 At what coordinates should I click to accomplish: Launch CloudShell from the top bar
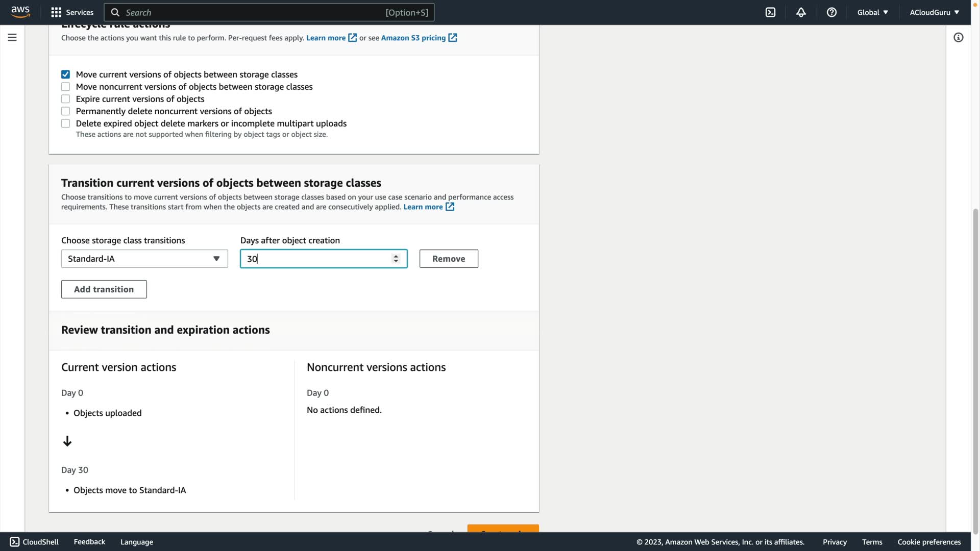pos(770,12)
